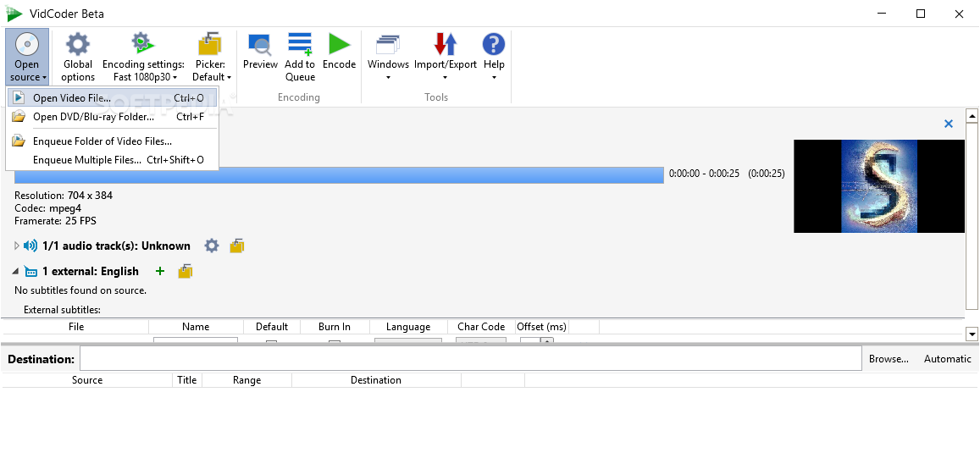
Task: Open the Import/Export dropdown
Action: pos(445,58)
